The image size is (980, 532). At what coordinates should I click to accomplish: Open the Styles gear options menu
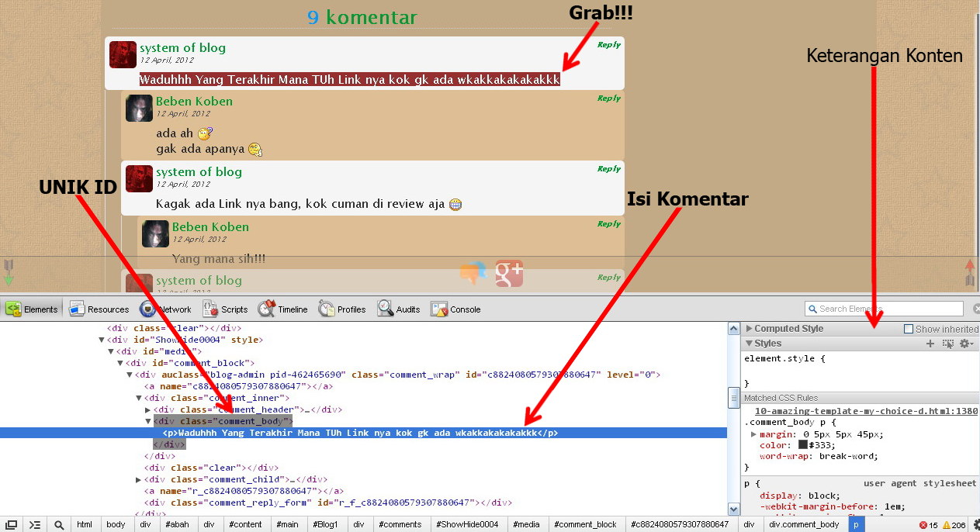pos(967,344)
